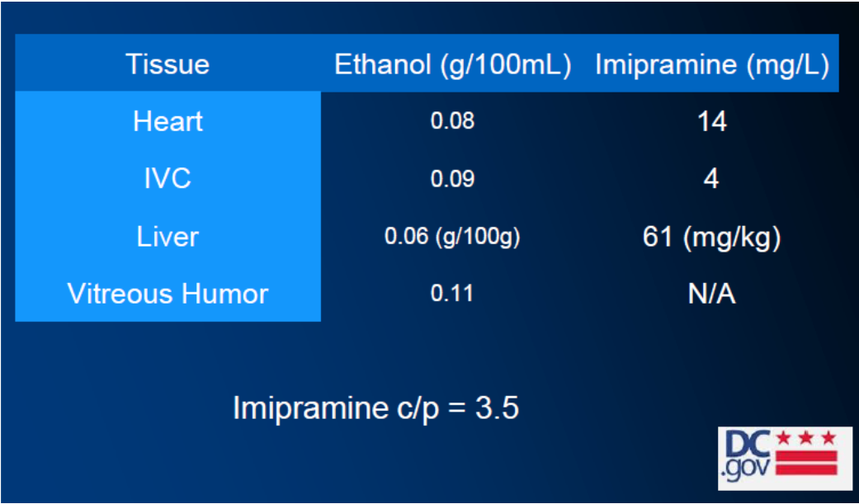The width and height of the screenshot is (859, 504).
Task: Click the three red stars in logo
Action: (x=807, y=438)
